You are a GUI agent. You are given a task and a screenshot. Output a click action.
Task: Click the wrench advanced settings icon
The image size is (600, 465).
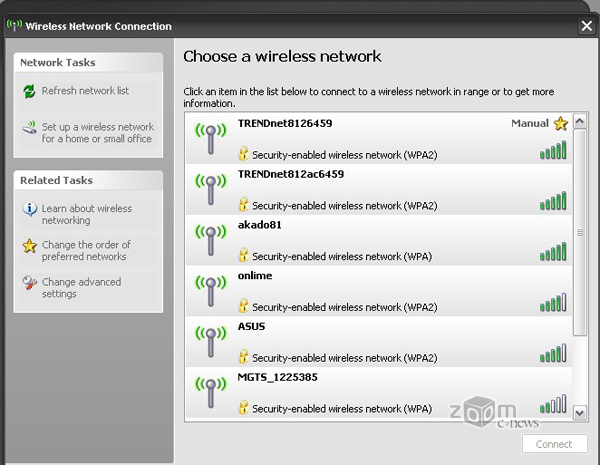point(29,283)
